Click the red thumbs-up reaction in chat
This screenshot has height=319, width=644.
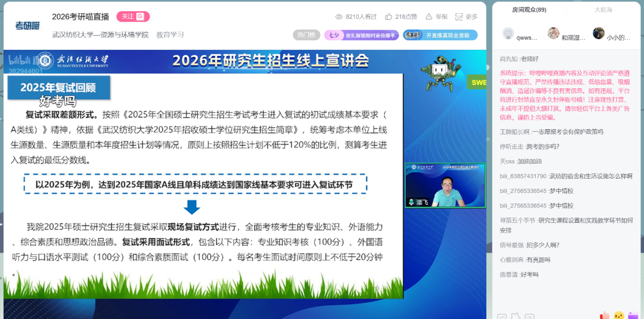pyautogui.click(x=604, y=315)
